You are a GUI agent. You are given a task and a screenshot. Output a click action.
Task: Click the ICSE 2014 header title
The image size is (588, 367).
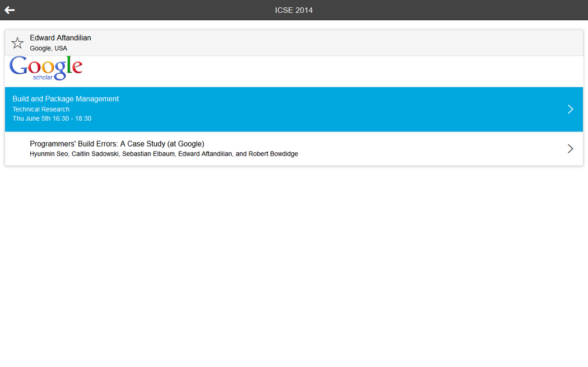293,10
